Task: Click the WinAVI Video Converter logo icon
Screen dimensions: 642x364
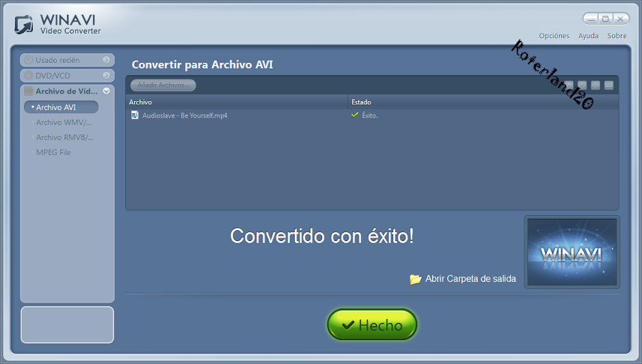Action: tap(24, 25)
